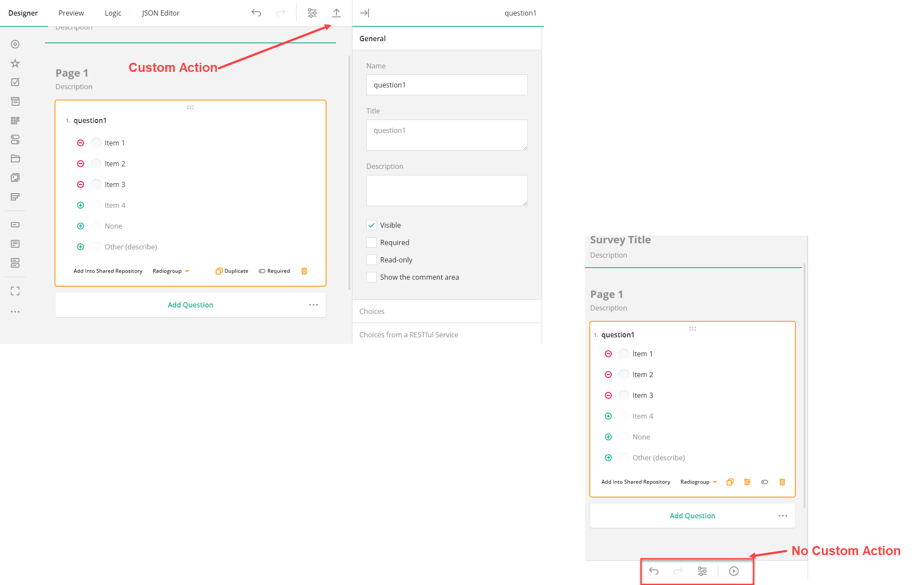Image resolution: width=924 pixels, height=585 pixels.
Task: Click the undo arrow in top toolbar
Action: (256, 13)
